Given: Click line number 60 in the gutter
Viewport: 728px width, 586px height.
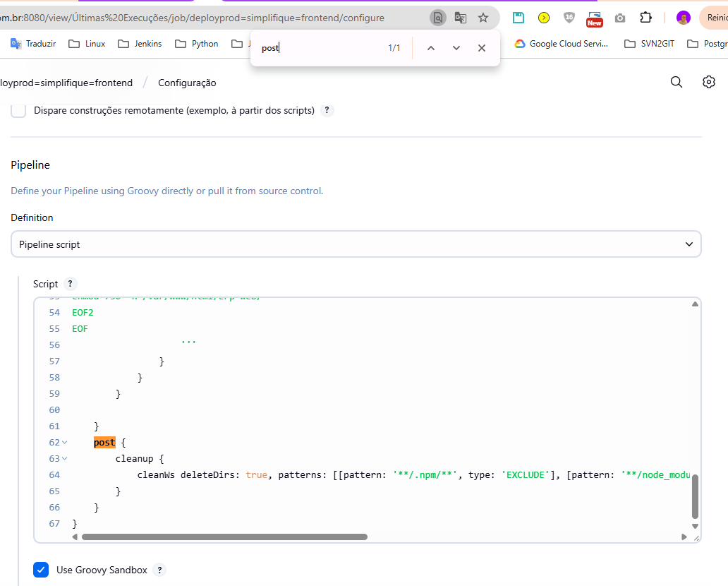Looking at the screenshot, I should point(54,410).
